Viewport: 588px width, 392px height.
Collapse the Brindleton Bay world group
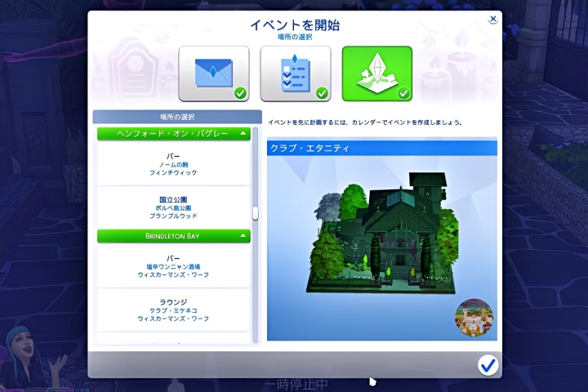pyautogui.click(x=174, y=236)
